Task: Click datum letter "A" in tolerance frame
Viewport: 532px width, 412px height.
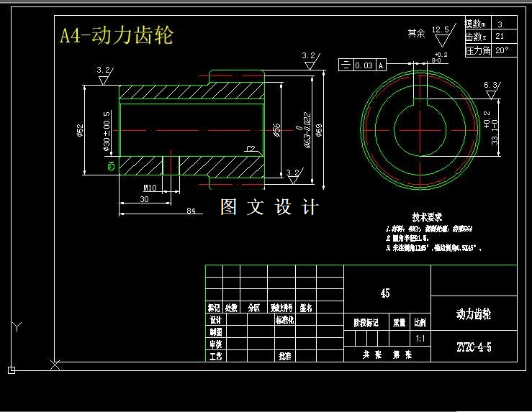Action: coord(381,65)
